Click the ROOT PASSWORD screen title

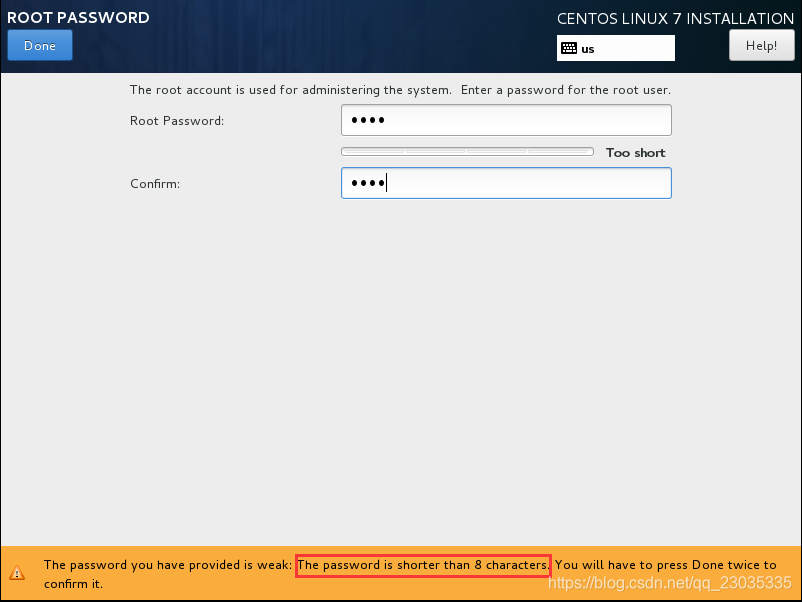(78, 17)
